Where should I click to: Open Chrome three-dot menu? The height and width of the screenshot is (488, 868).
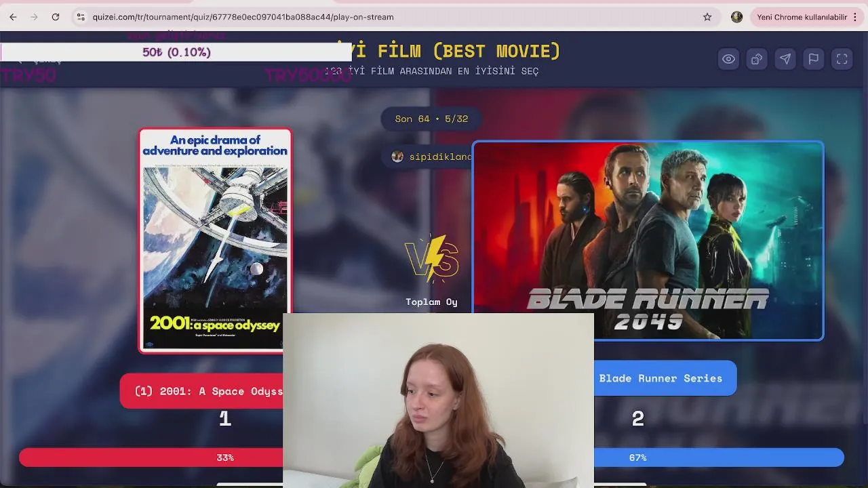click(855, 17)
